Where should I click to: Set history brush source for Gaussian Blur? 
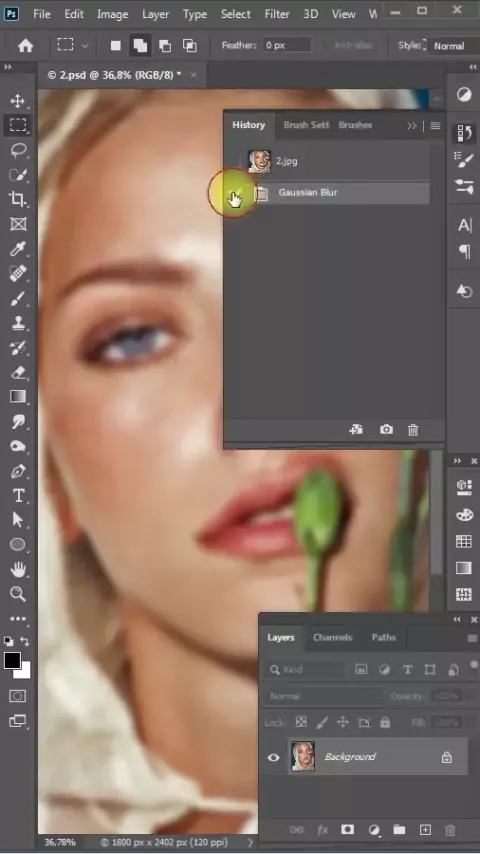(x=235, y=193)
